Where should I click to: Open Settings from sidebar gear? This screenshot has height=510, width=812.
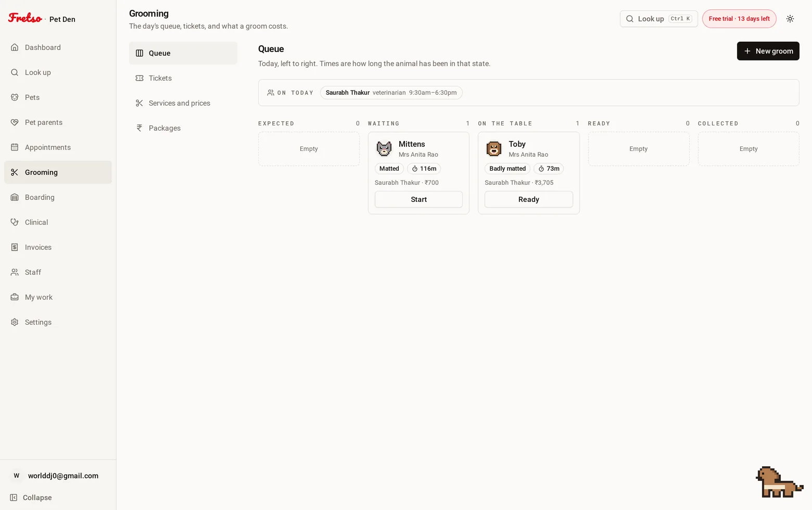[58, 322]
